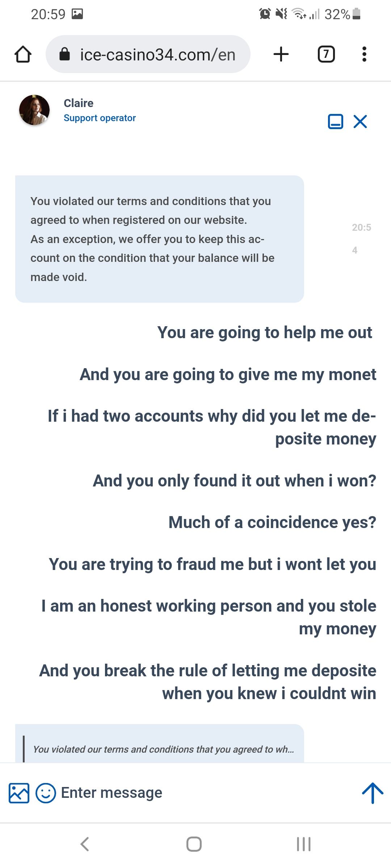
Task: Open the browser three-dot menu
Action: click(364, 54)
